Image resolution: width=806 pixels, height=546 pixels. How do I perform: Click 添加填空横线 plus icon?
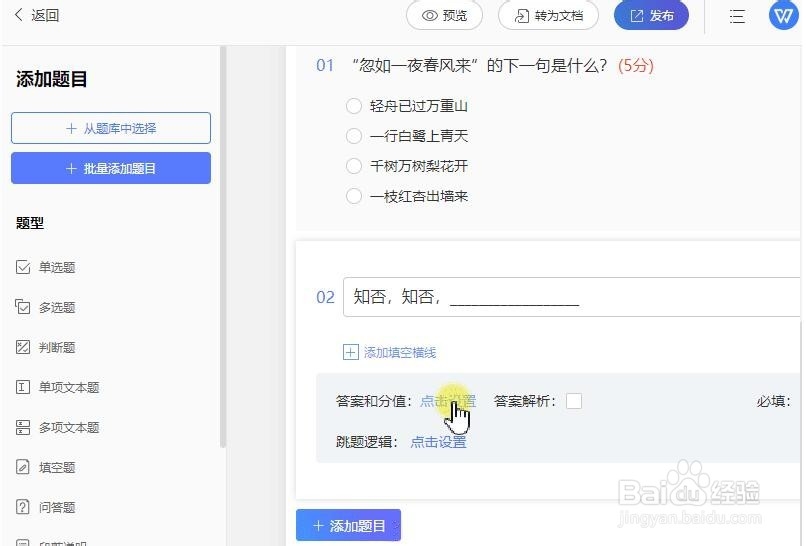(x=351, y=353)
